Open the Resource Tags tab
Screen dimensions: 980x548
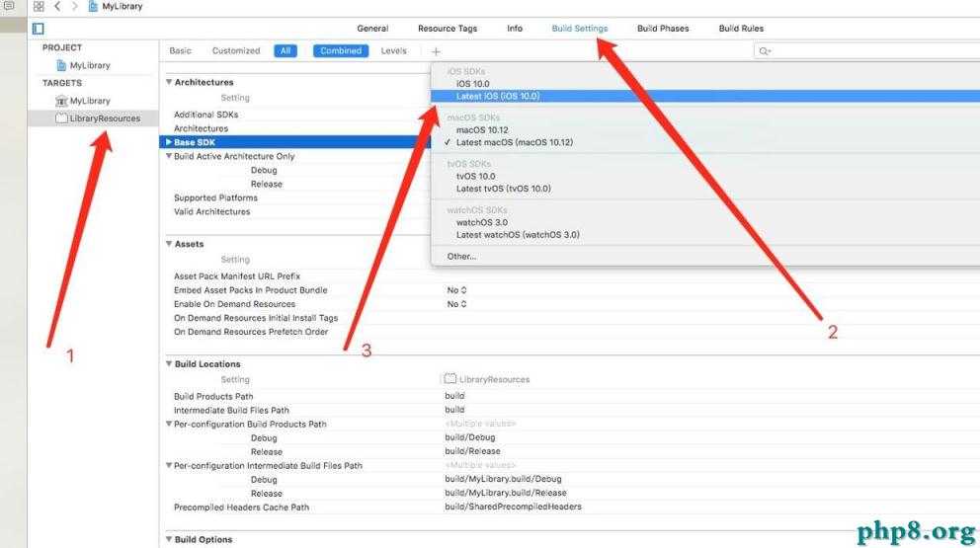click(x=448, y=28)
